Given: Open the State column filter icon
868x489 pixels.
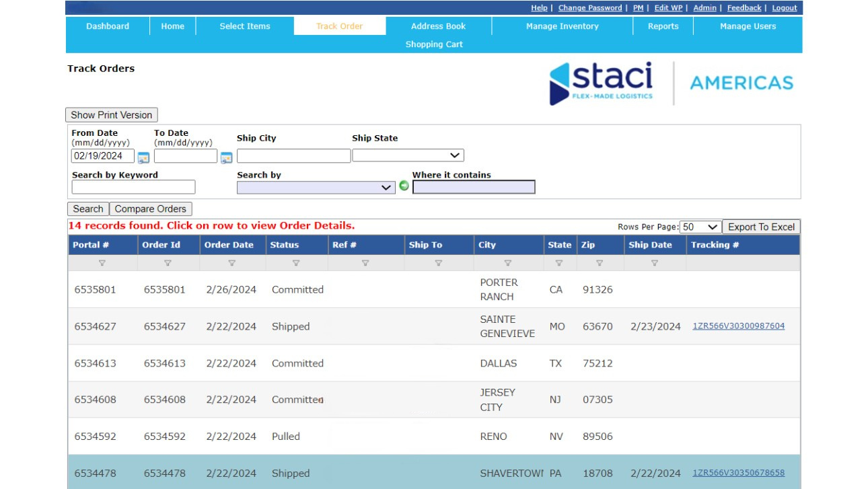Looking at the screenshot, I should click(559, 264).
